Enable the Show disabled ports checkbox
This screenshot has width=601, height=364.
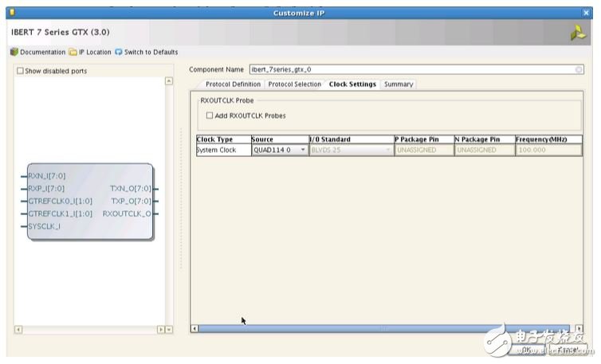click(21, 71)
